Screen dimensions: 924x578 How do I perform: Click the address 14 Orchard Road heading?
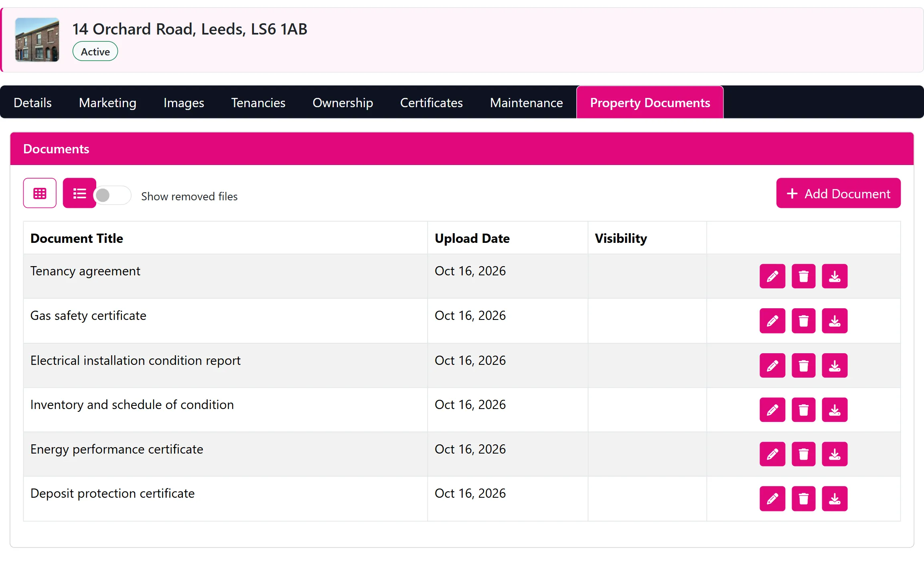(x=190, y=29)
